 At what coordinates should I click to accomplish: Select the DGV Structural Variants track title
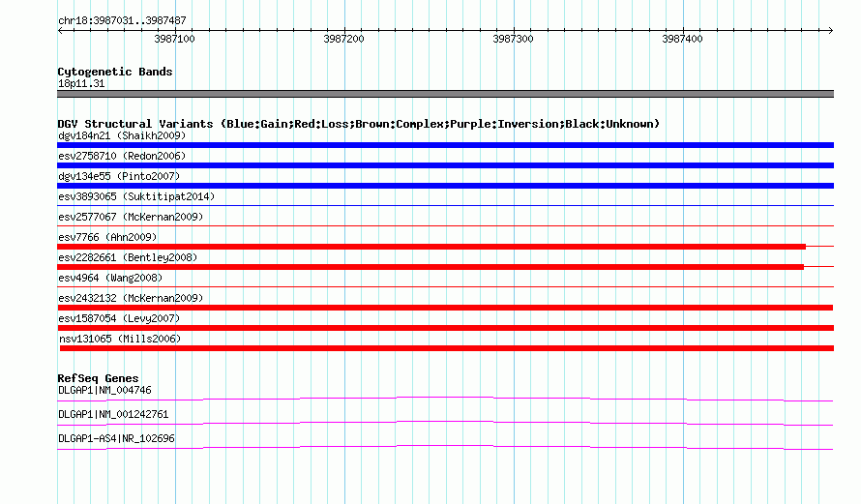point(359,124)
